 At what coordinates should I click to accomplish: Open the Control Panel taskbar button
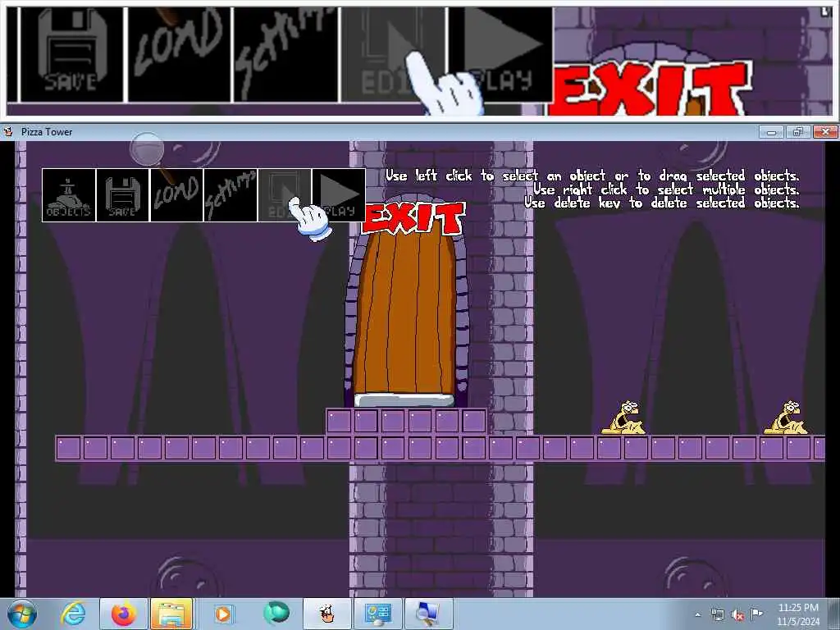pos(378,614)
